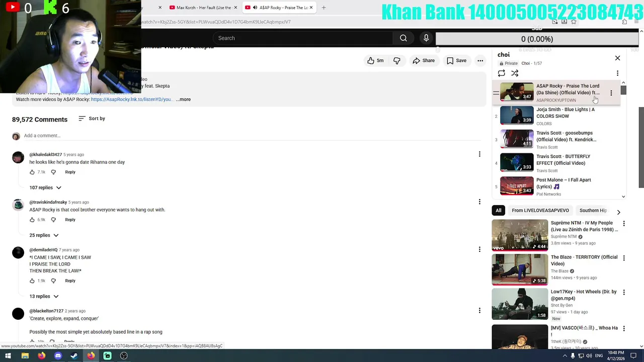Open menu for Low17Key Hot Wheels suggestion
This screenshot has width=644, height=362.
tap(624, 292)
